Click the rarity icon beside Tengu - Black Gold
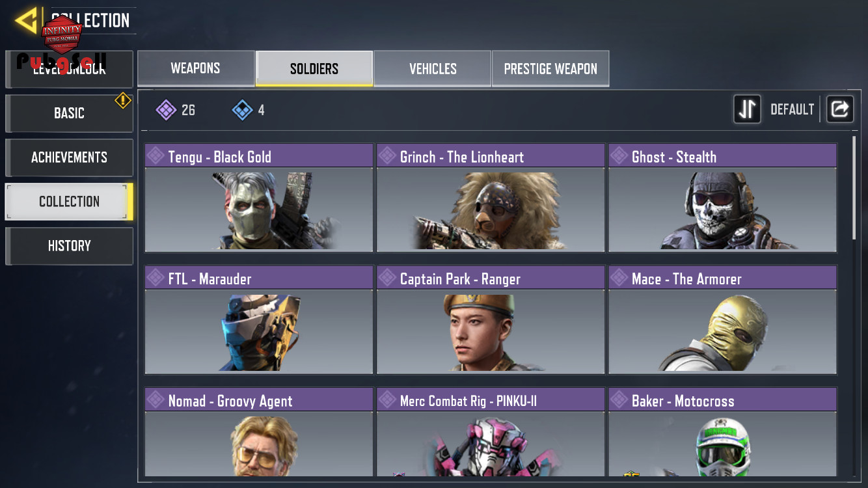Viewport: 868px width, 488px height. (156, 156)
